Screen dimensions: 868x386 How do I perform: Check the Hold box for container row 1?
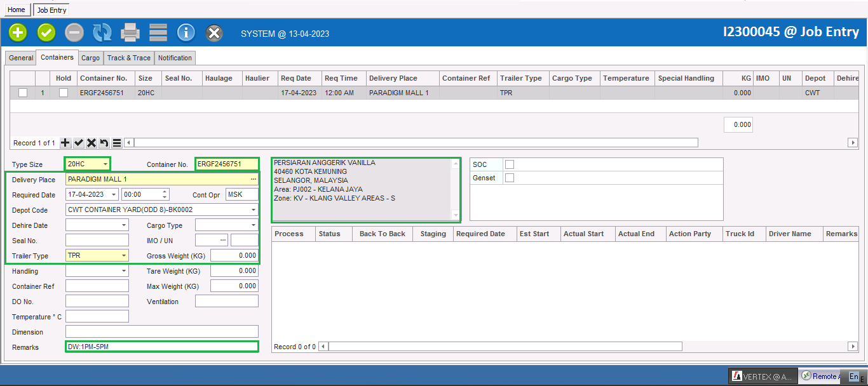click(x=64, y=93)
